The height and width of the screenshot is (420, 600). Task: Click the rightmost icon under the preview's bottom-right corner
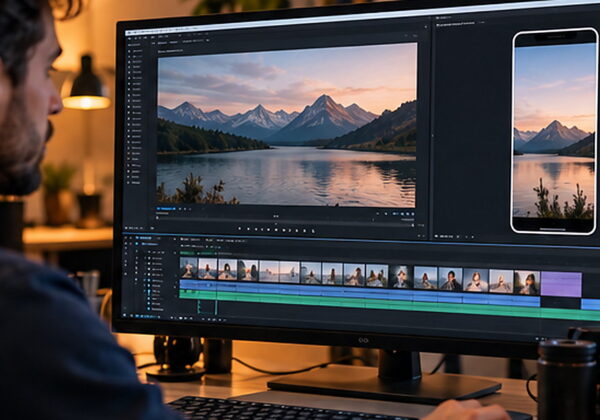pyautogui.click(x=413, y=214)
